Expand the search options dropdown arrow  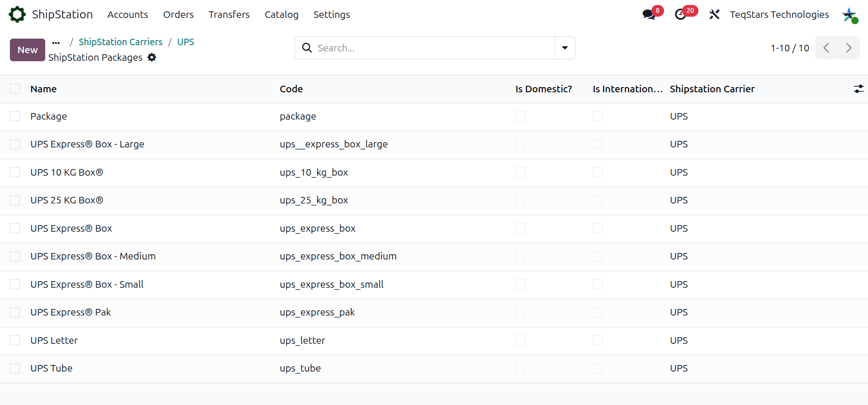point(565,48)
